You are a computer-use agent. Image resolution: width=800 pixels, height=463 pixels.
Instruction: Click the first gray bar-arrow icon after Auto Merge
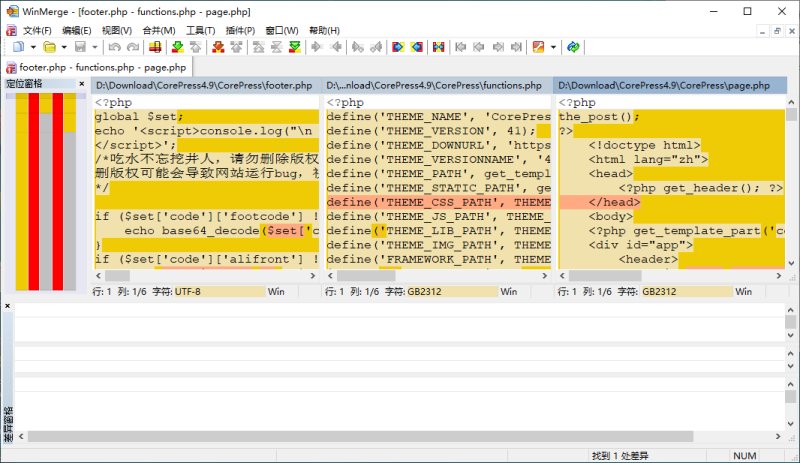coord(461,47)
